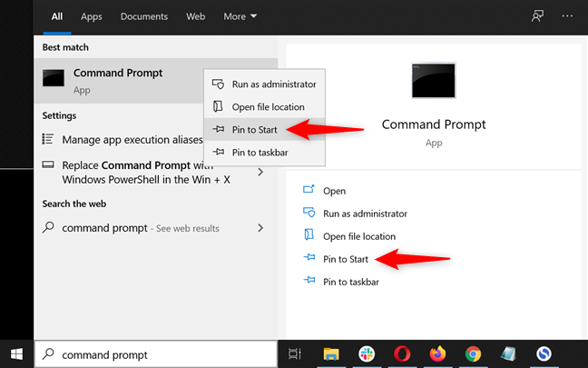Click the small Command Prompt icon in best match
588x368 pixels.
pos(53,78)
